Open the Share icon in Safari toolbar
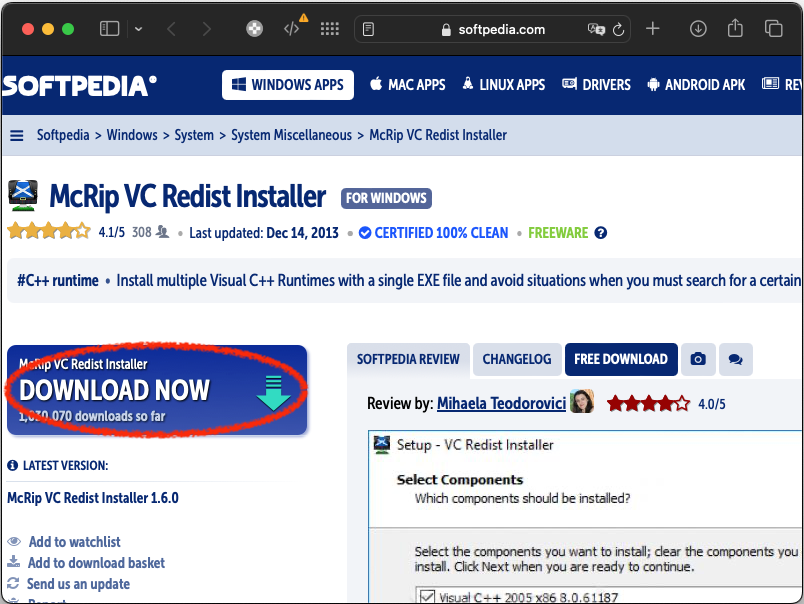The height and width of the screenshot is (604, 804). (735, 28)
